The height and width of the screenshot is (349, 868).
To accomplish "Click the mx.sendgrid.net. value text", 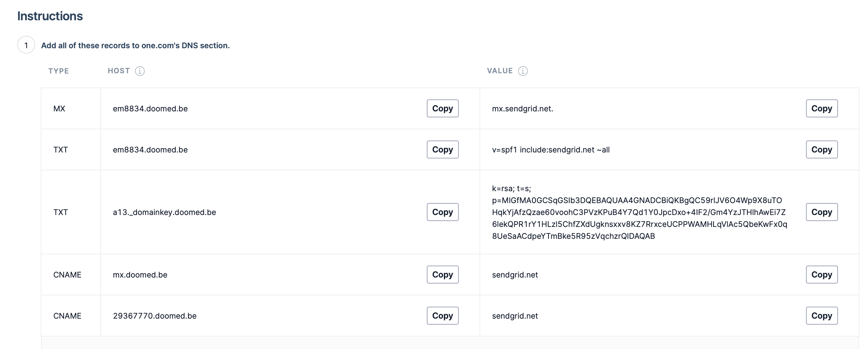I will tap(522, 109).
